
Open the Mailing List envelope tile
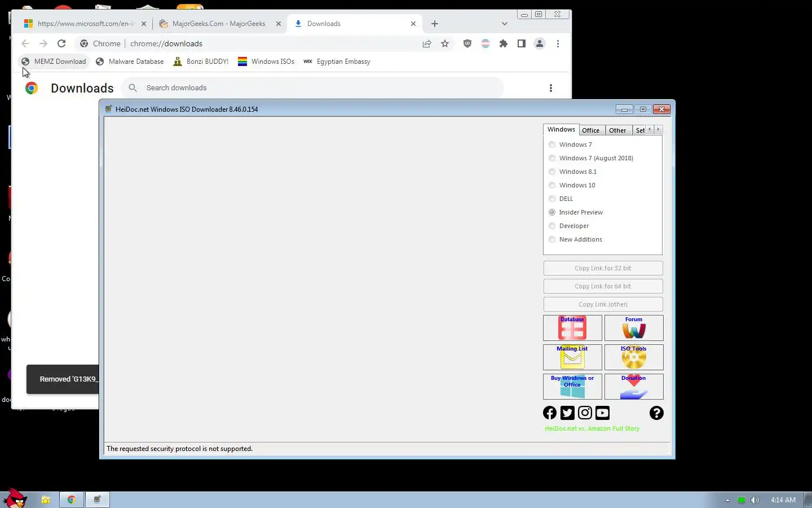click(x=572, y=357)
